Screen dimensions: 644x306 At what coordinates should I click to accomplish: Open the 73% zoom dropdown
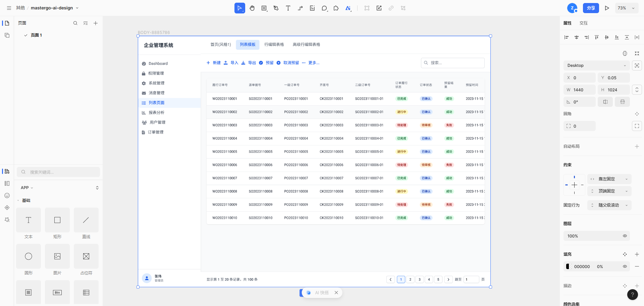626,8
